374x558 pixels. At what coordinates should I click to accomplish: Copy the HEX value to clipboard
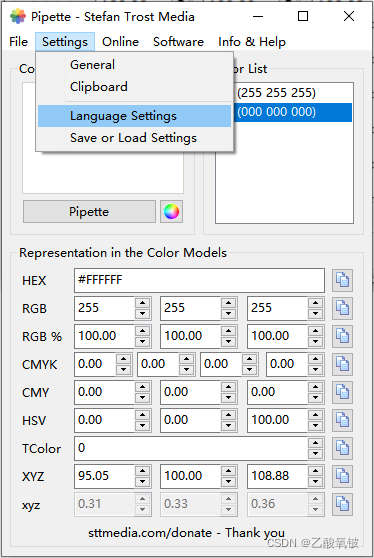pyautogui.click(x=342, y=280)
